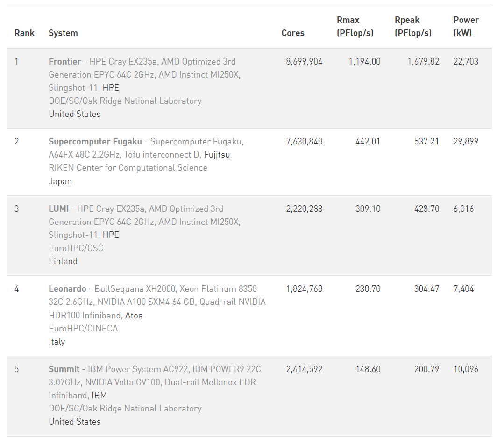This screenshot has height=439, width=504.
Task: Click HPE vendor name in Frontier row
Action: pos(111,88)
